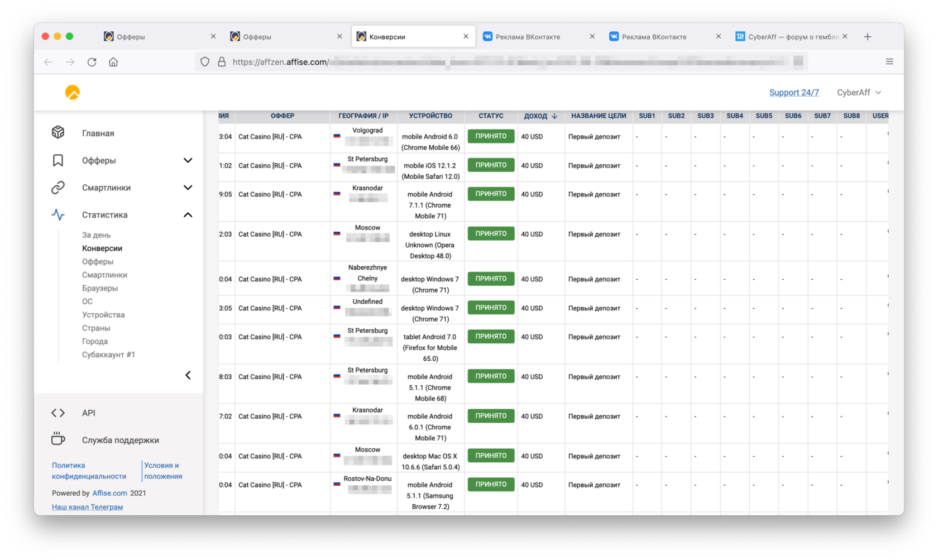Open the Support 24/7 link
938x560 pixels.
(794, 92)
